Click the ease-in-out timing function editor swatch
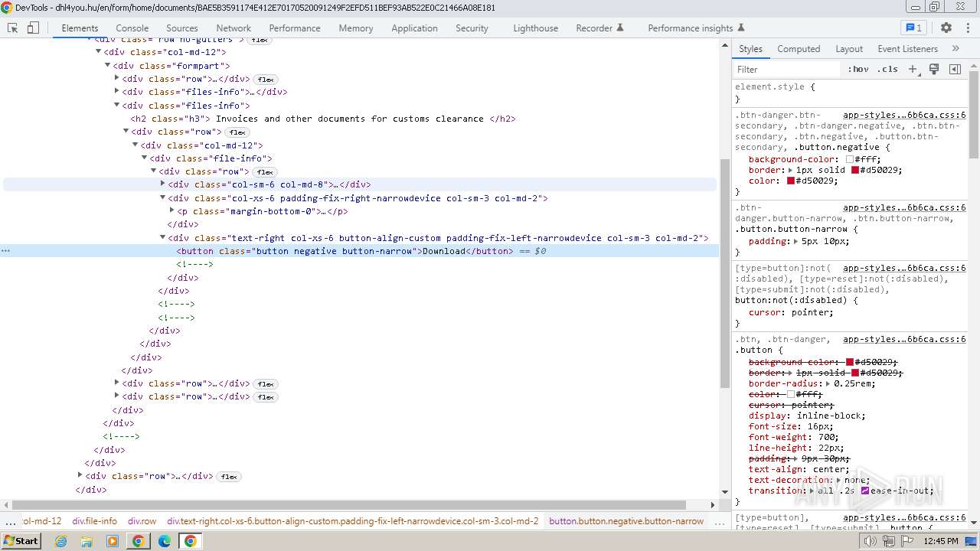 tap(865, 491)
